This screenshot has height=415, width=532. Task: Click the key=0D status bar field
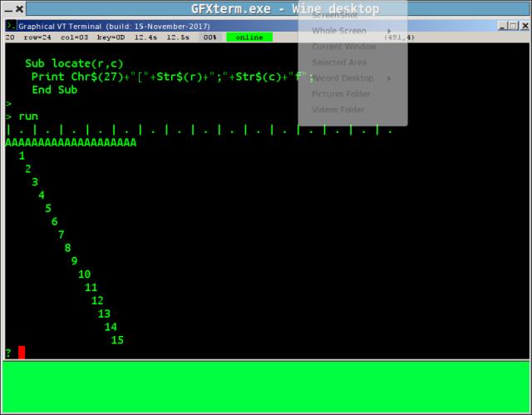111,37
